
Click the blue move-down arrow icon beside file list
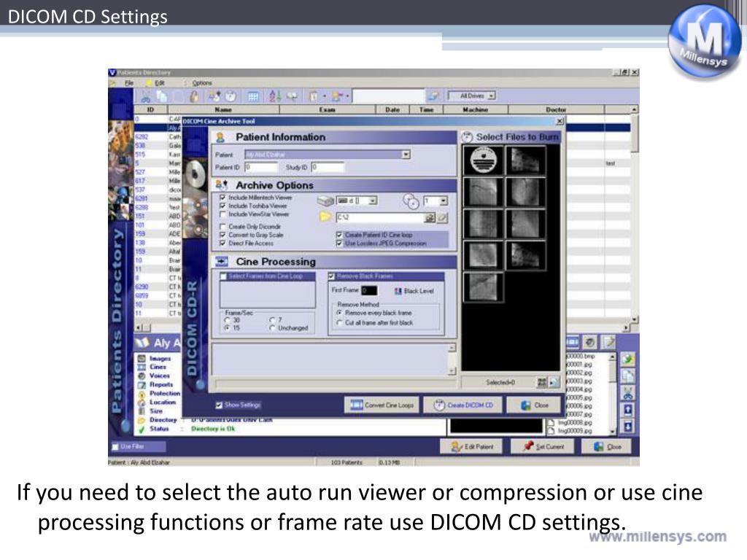tap(628, 426)
